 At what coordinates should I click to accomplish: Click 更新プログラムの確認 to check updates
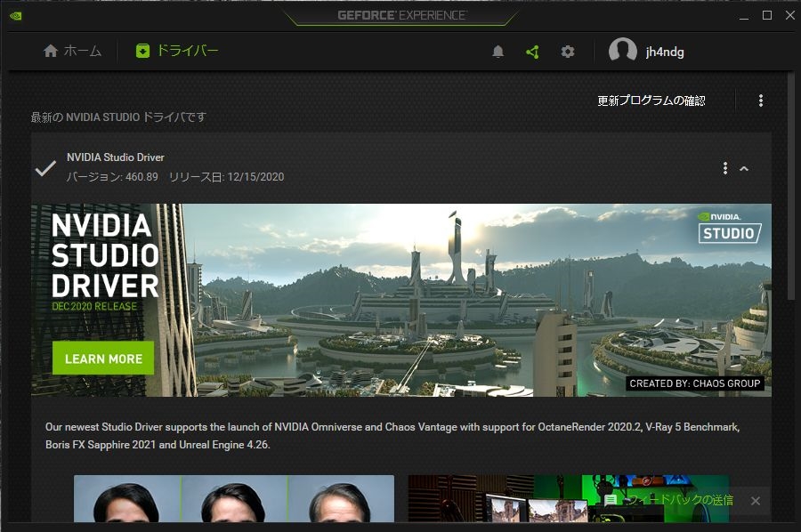click(x=651, y=101)
